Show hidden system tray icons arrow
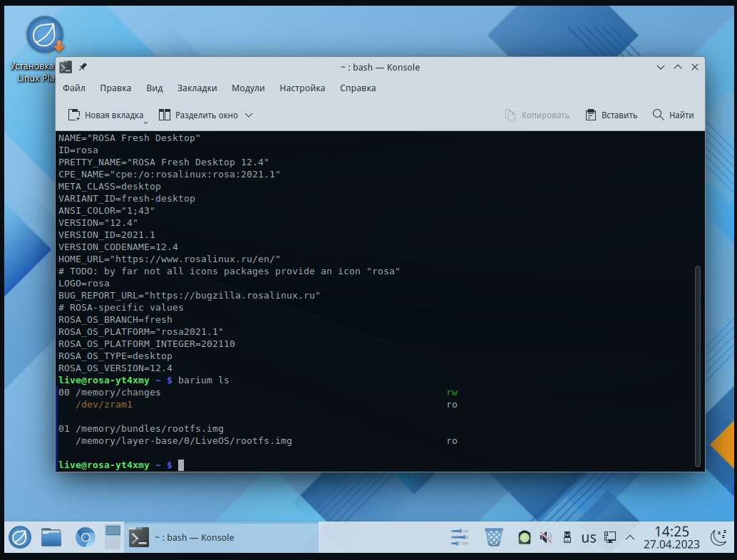Screen dimensions: 737x560 630,537
